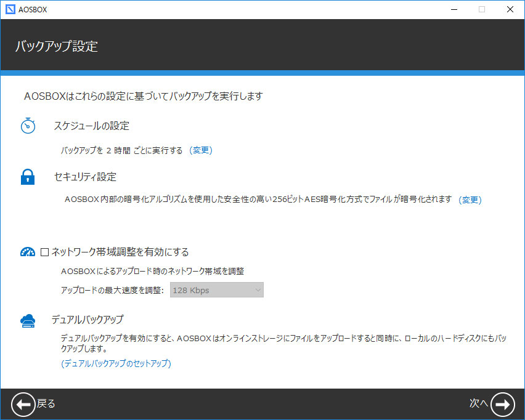The height and width of the screenshot is (420, 525).
Task: Open the 128 Kbps upload speed dropdown
Action: click(x=217, y=290)
